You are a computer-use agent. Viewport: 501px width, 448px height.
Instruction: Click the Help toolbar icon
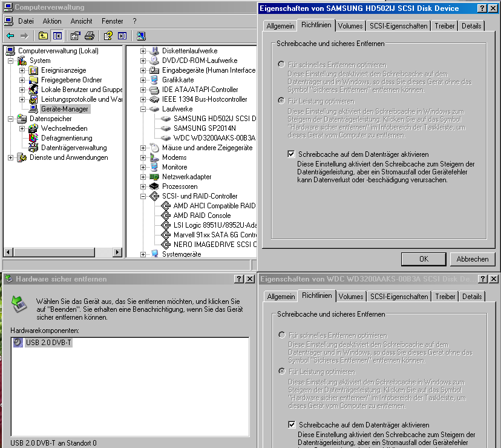[x=108, y=36]
